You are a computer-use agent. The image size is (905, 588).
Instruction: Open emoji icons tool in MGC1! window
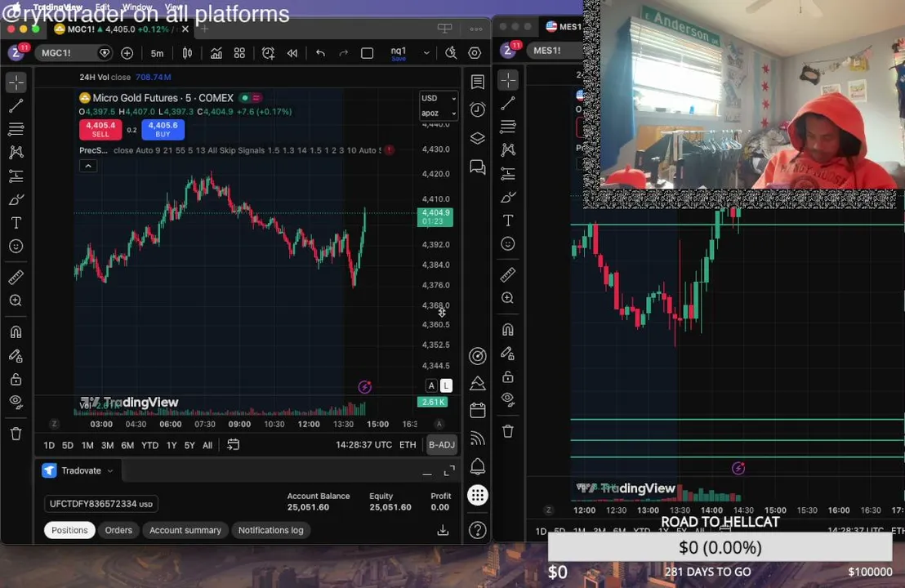click(16, 247)
